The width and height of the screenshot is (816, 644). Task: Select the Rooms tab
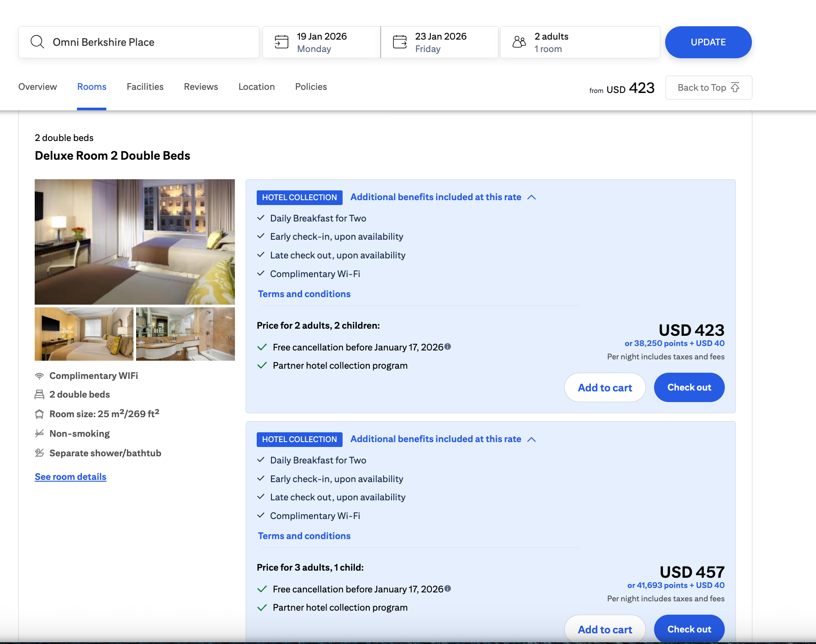92,87
